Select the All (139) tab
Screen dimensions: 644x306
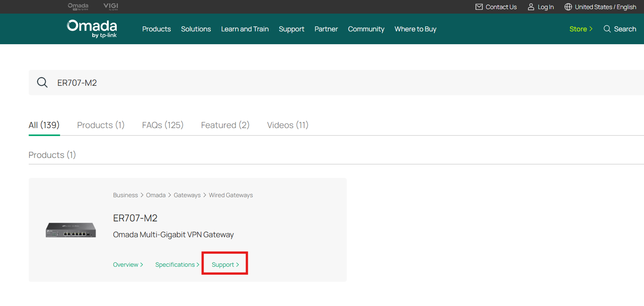point(44,125)
